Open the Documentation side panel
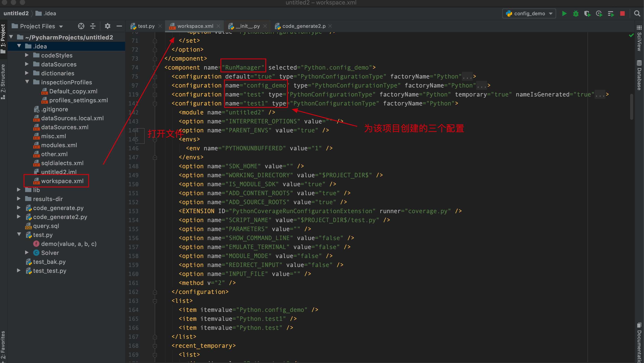644x363 pixels. point(639,343)
